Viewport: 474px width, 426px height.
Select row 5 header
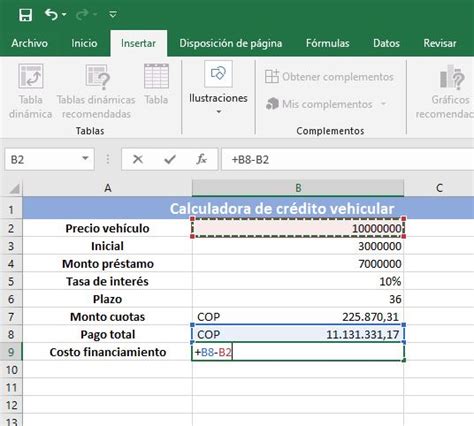coord(11,282)
